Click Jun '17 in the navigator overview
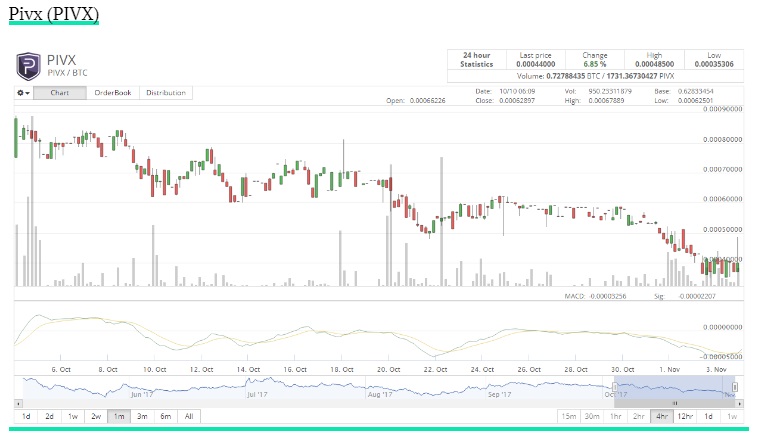Screen dimensions: 757x446 [x=141, y=394]
